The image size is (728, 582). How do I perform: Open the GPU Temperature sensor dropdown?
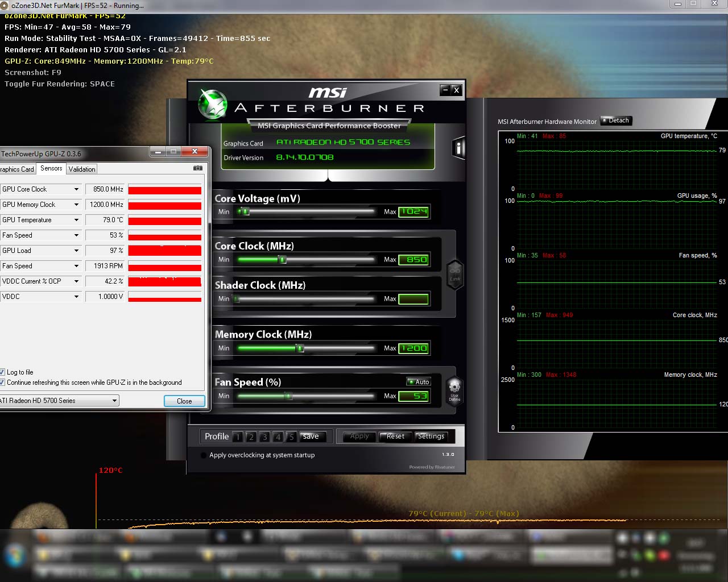tap(76, 220)
